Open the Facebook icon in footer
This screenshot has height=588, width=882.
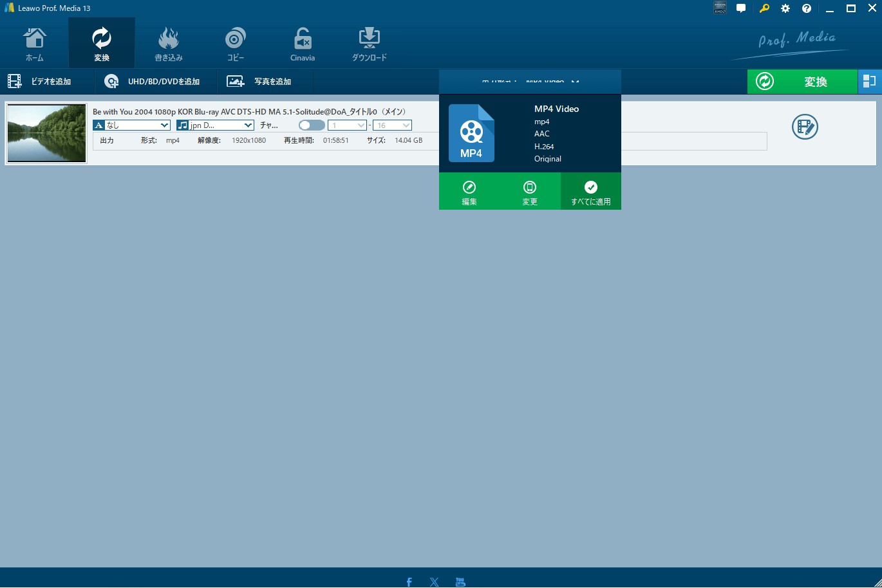tap(409, 582)
